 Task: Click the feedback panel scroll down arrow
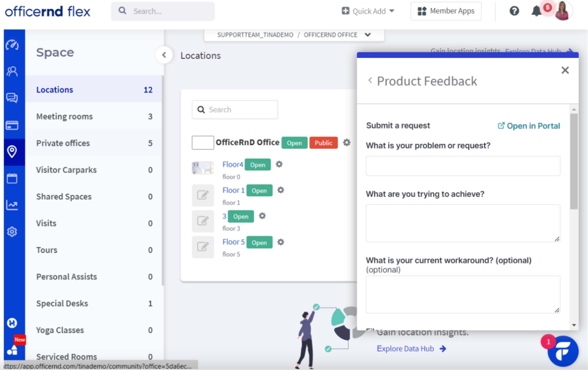574,325
